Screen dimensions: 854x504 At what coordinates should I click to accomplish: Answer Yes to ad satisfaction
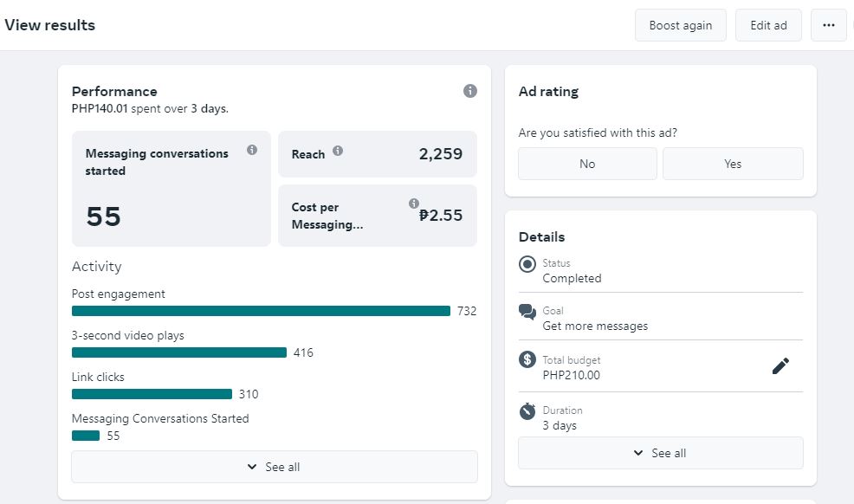(x=733, y=164)
